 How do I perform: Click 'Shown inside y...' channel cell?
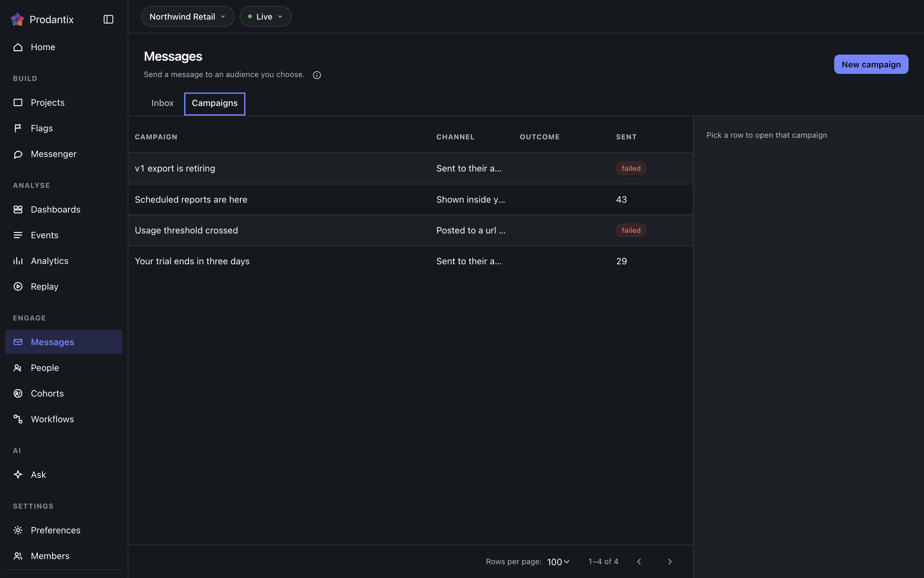[470, 199]
